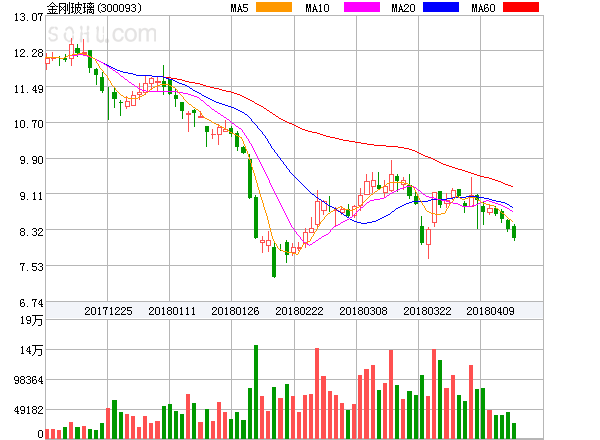
Task: Click the 9.11 price axis label
Action: click(31, 196)
